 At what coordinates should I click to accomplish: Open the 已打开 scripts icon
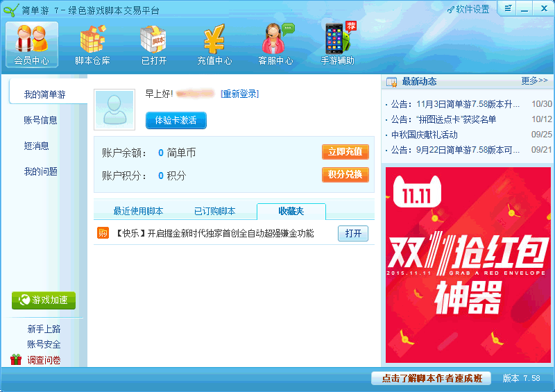pyautogui.click(x=153, y=44)
